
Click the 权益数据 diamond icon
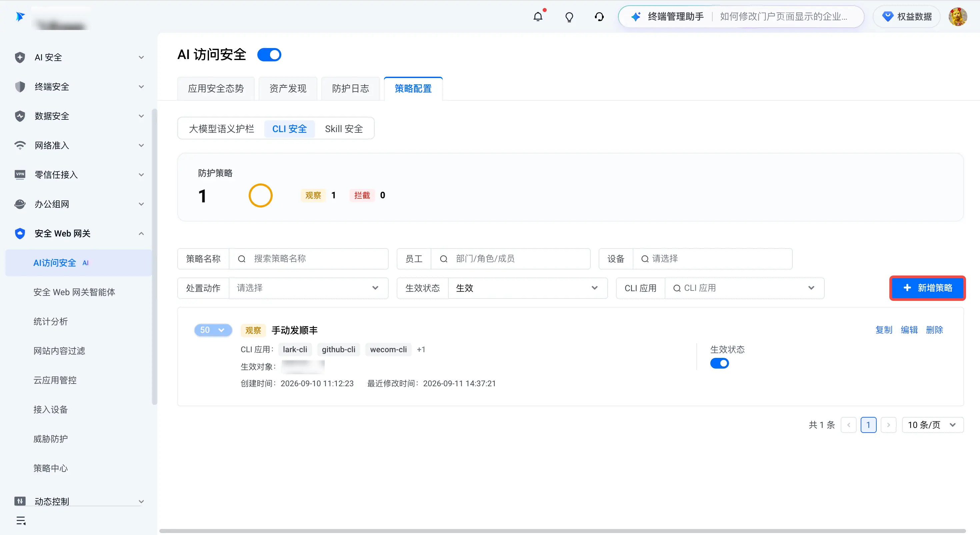[888, 17]
